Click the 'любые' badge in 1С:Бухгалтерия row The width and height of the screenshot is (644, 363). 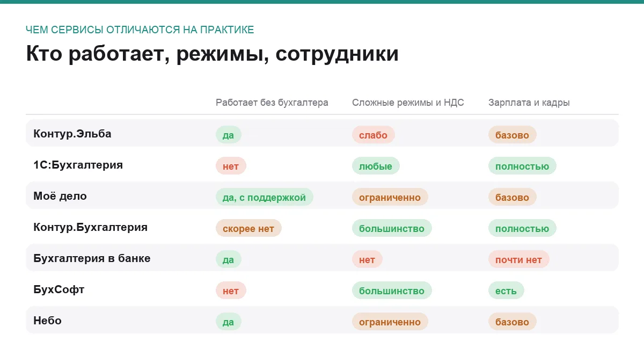[376, 166]
